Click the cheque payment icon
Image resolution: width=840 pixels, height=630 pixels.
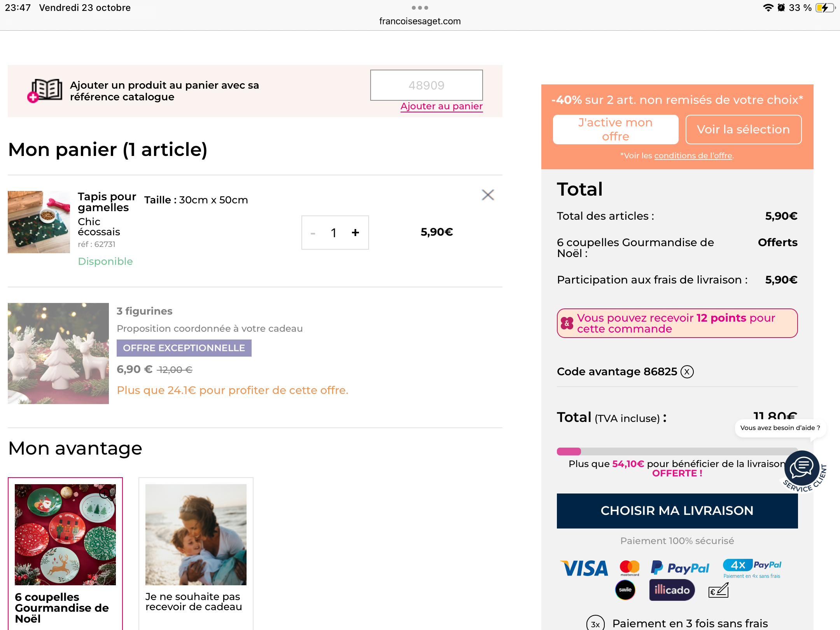(719, 590)
